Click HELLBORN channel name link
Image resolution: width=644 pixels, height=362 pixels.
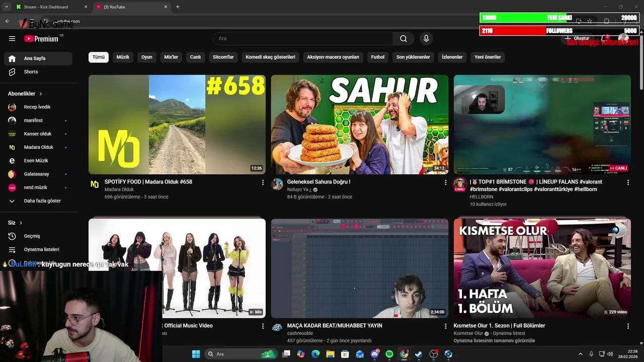[481, 197]
